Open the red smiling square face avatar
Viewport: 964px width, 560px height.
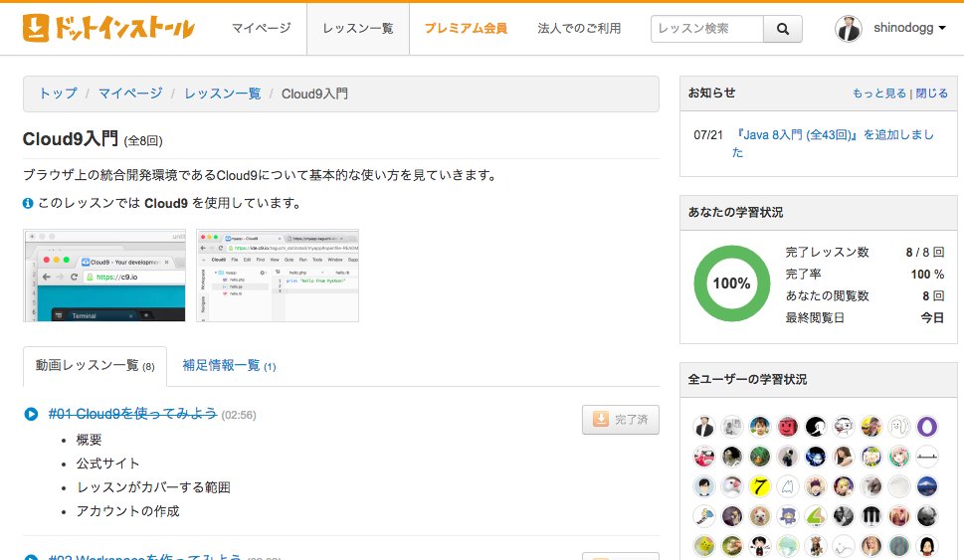click(788, 427)
